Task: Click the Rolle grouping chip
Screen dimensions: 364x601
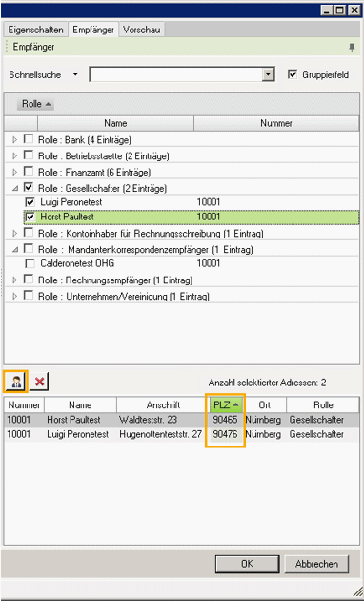Action: (x=35, y=104)
